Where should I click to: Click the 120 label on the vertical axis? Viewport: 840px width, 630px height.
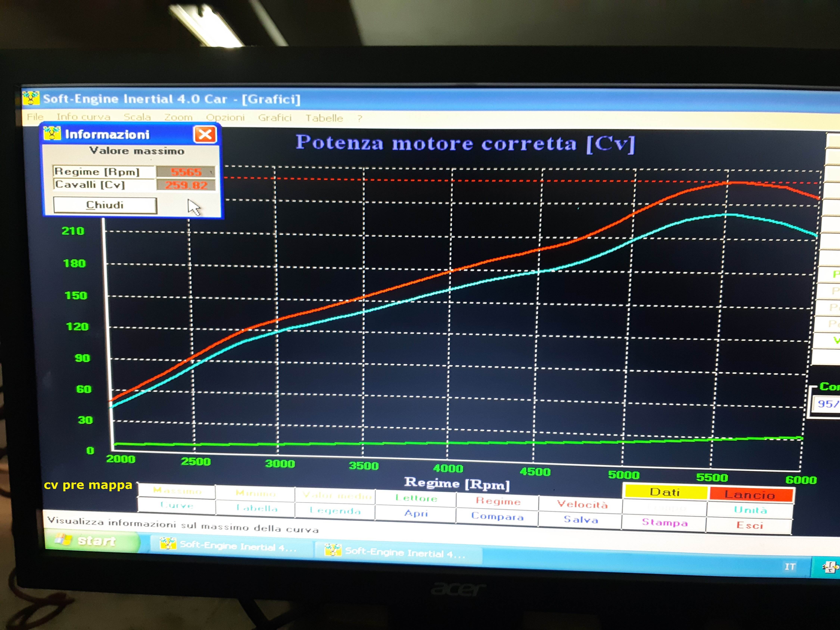point(77,327)
